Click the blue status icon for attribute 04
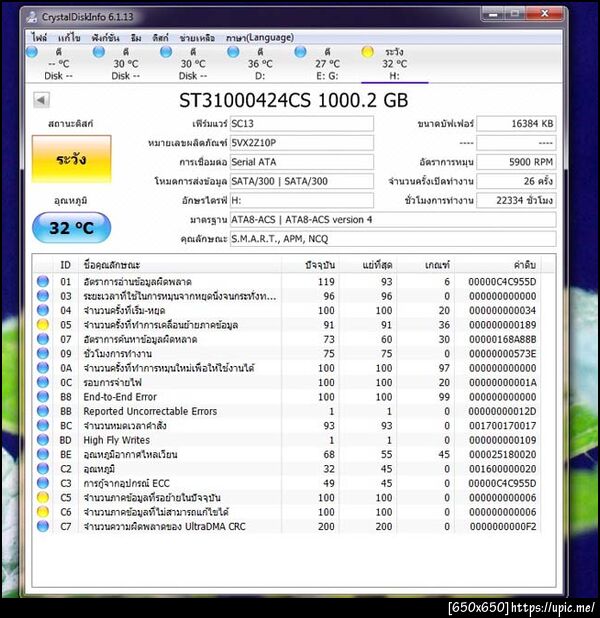This screenshot has height=618, width=600. [x=43, y=310]
